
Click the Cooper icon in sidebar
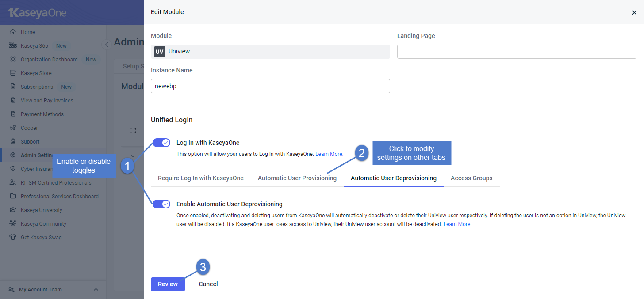point(13,128)
